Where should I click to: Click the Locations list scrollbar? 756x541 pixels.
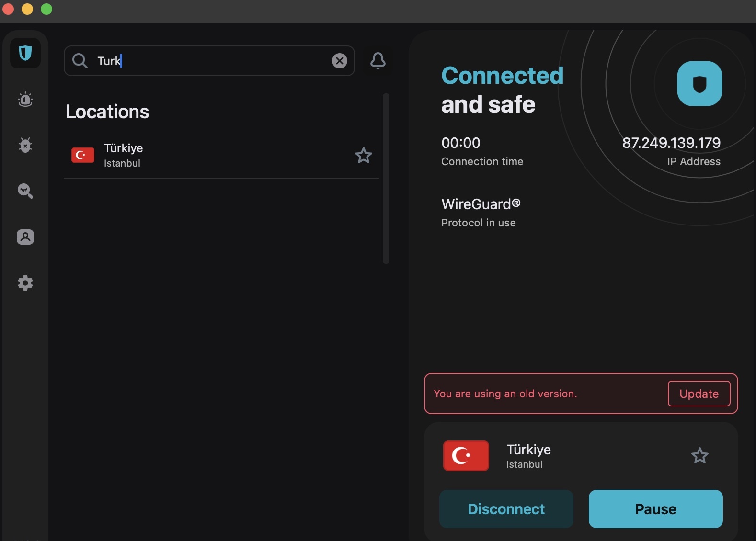coord(386,178)
